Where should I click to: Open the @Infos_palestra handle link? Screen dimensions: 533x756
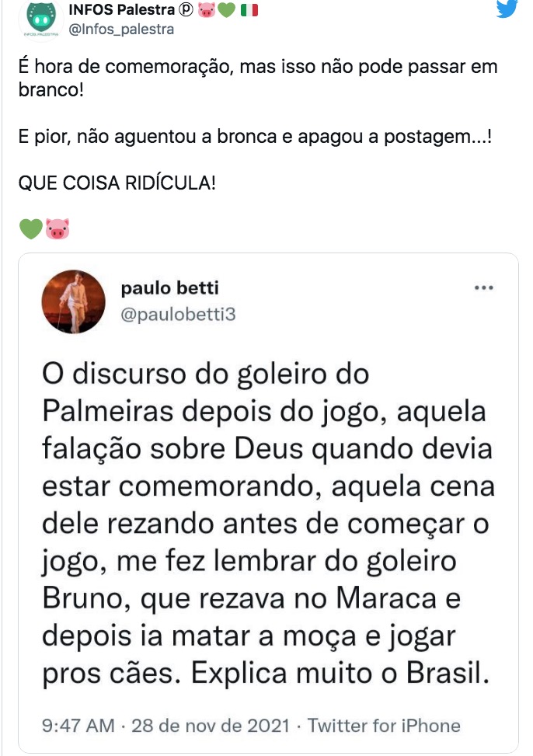click(121, 30)
